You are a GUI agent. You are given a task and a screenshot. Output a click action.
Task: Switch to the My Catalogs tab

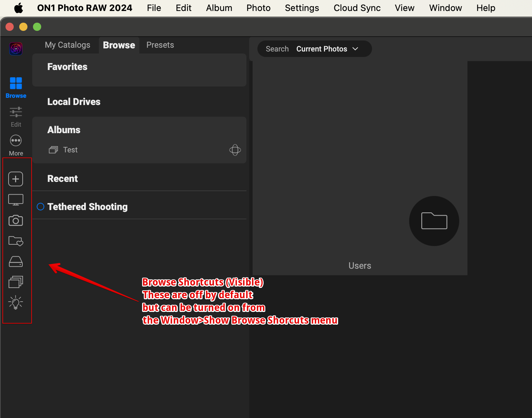(68, 45)
